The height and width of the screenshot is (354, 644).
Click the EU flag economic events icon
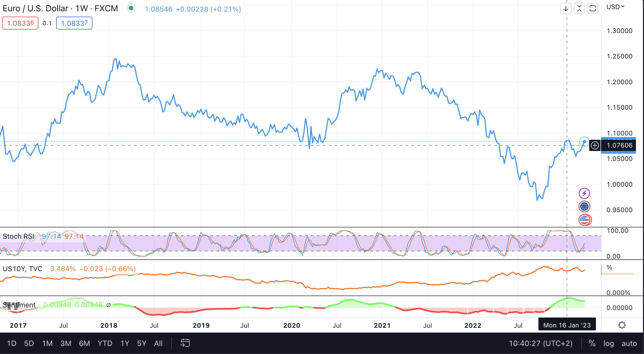584,206
